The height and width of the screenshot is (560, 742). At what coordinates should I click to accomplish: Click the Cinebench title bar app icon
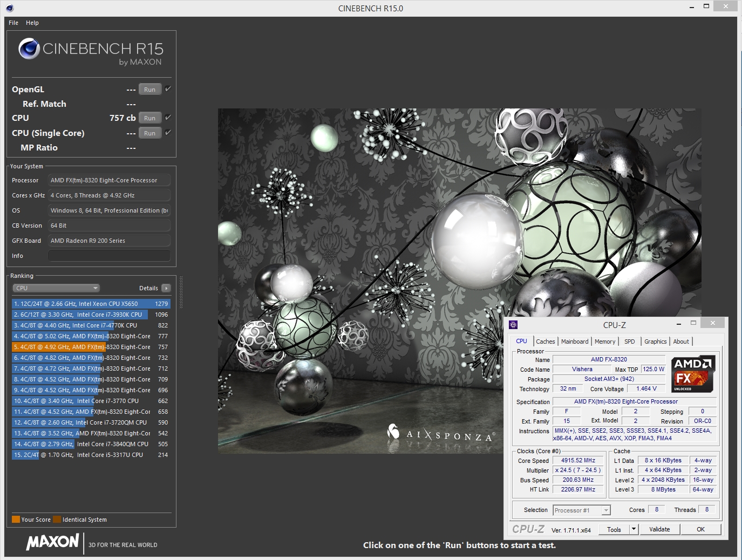10,8
